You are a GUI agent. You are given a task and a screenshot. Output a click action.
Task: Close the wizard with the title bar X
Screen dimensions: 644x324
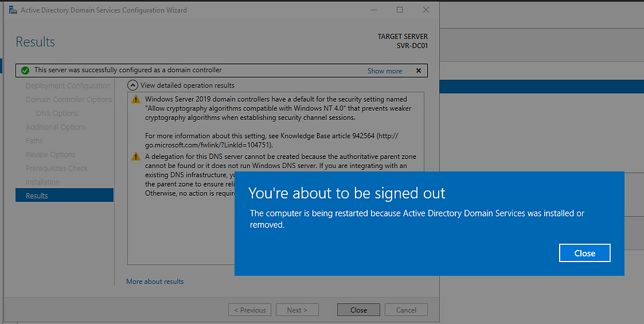click(x=426, y=10)
